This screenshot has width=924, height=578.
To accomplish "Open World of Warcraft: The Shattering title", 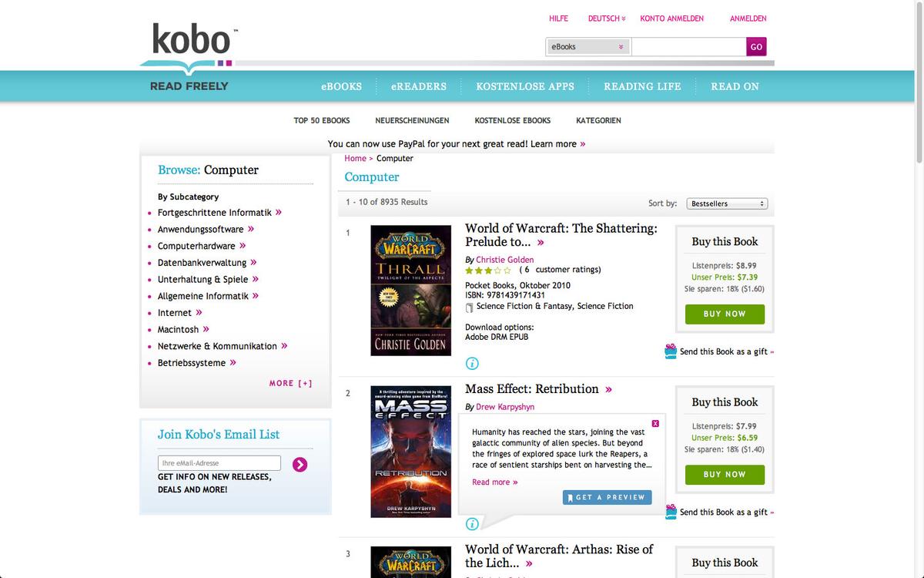I will pos(561,235).
